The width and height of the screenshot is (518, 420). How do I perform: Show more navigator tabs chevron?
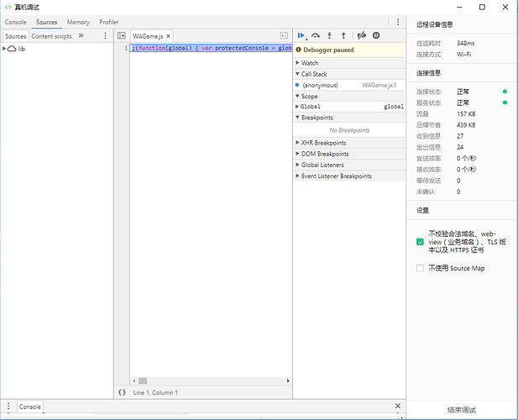coord(81,35)
